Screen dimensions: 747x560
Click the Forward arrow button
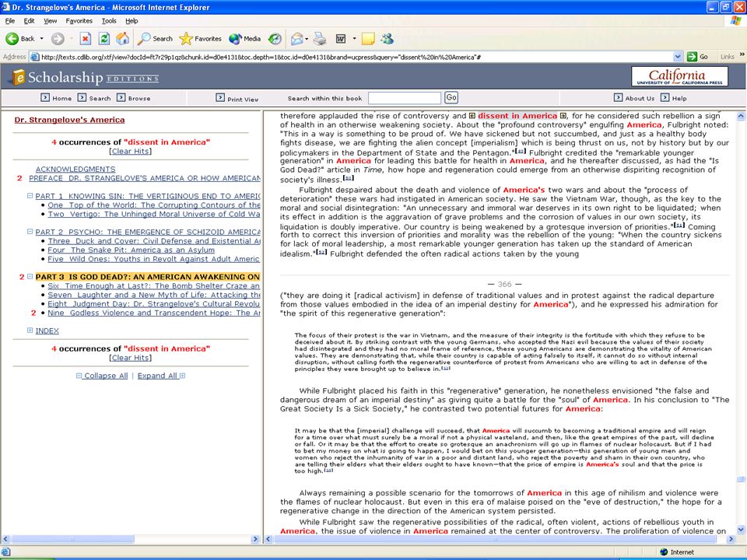point(58,39)
